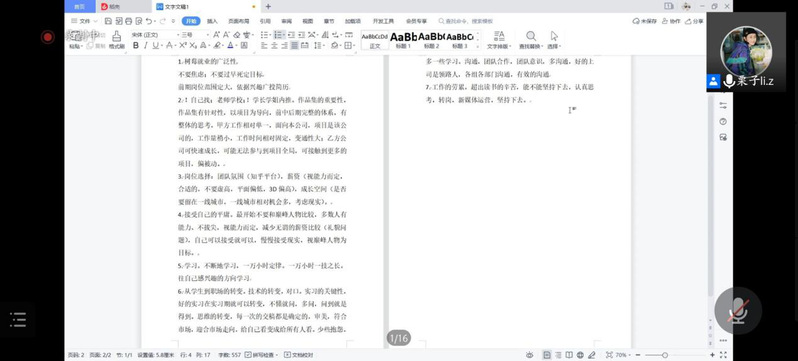Switch to the 插入 ribbon tab
This screenshot has width=798, height=361.
point(212,21)
